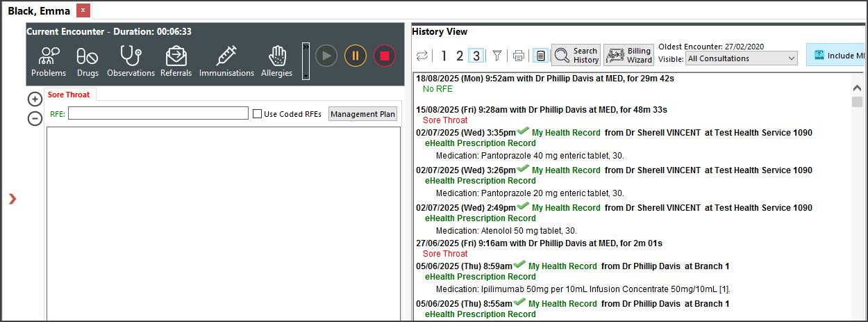Select the Sore Throat tab
The width and height of the screenshot is (868, 322).
(x=69, y=95)
